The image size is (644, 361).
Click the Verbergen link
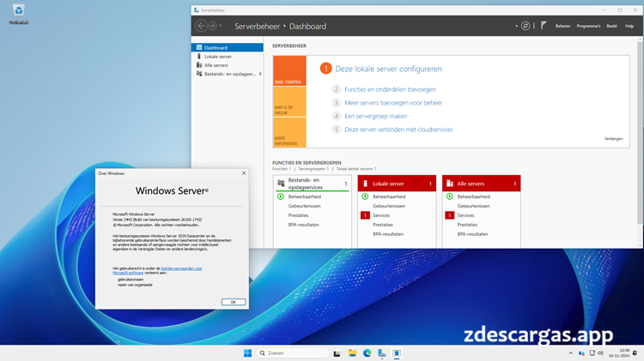613,139
